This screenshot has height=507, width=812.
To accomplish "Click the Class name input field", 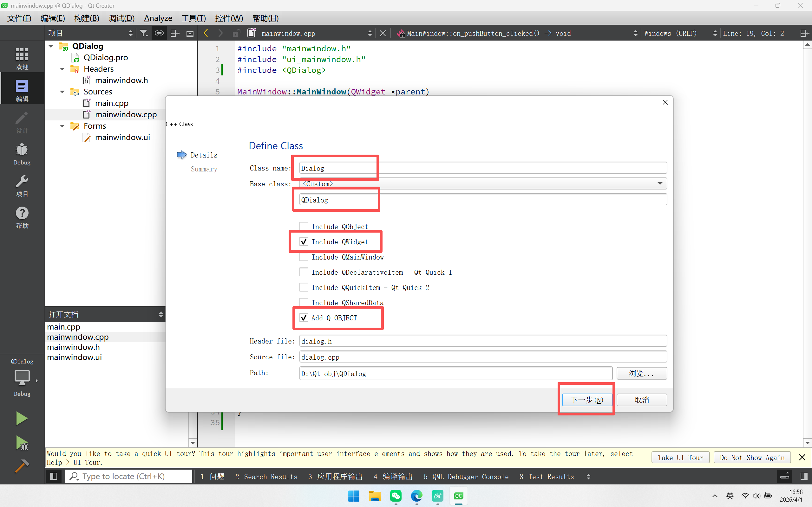I will point(482,168).
